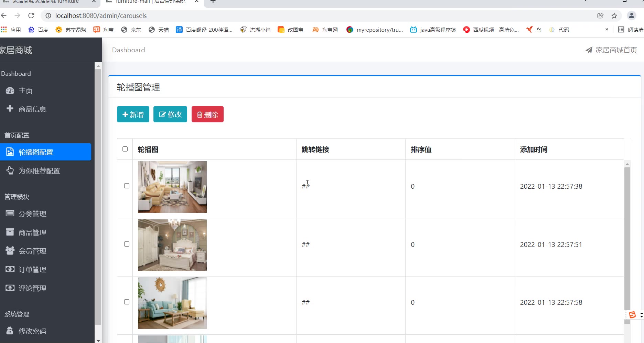Open the archive icon for 商品管理
The height and width of the screenshot is (343, 644).
pyautogui.click(x=10, y=232)
